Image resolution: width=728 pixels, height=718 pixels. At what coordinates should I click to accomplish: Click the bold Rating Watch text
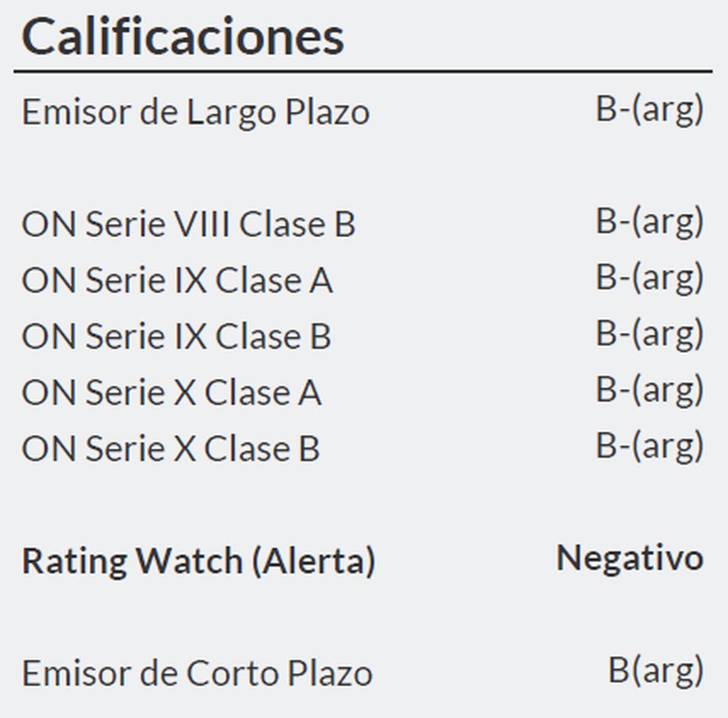pyautogui.click(x=132, y=560)
